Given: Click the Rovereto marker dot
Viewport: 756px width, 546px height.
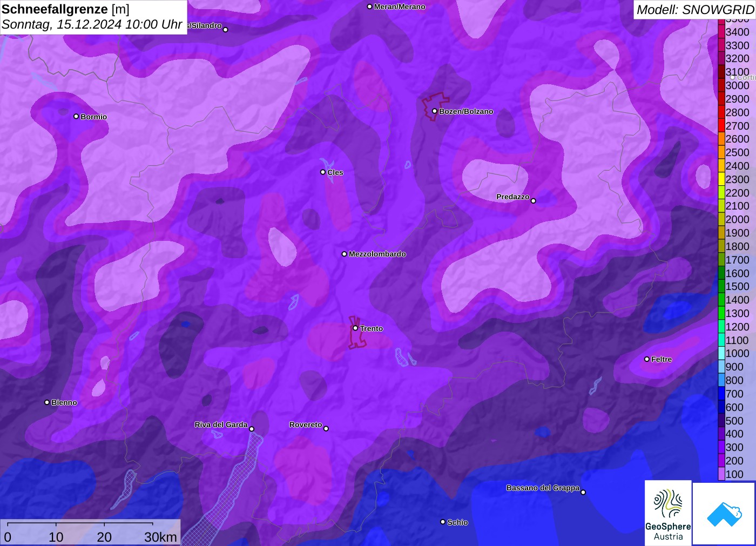Looking at the screenshot, I should point(326,428).
